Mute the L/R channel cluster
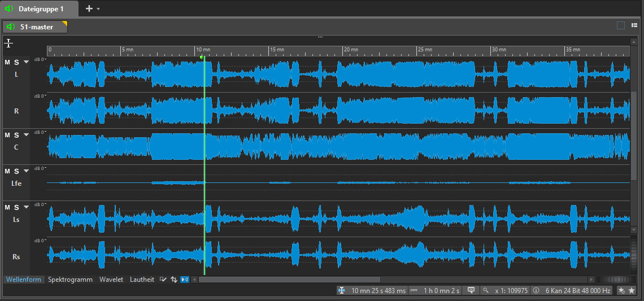The width and height of the screenshot is (644, 301). pos(7,62)
